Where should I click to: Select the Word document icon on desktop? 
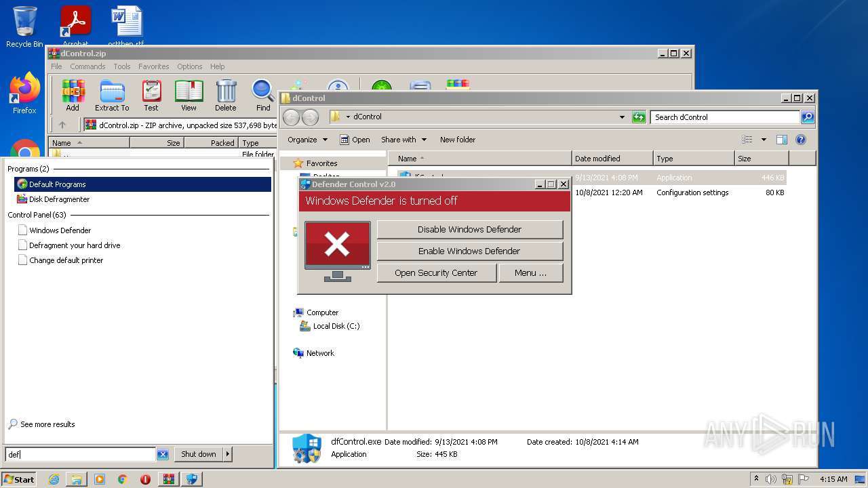click(126, 27)
